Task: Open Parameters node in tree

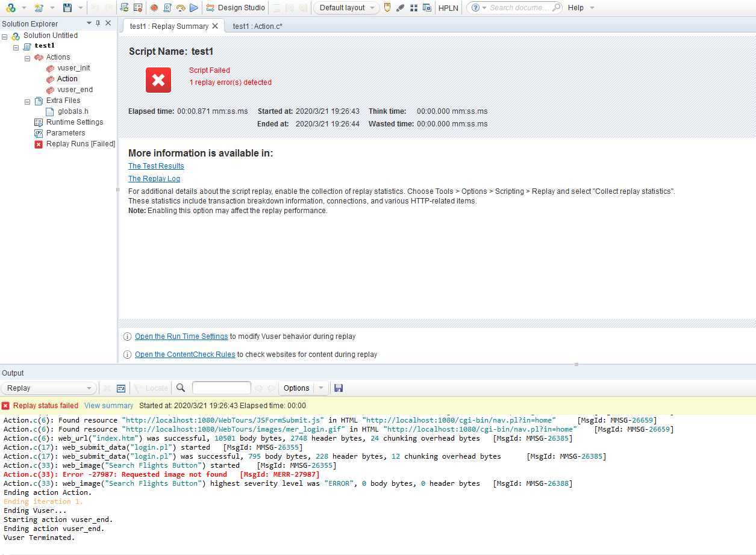Action: 66,133
